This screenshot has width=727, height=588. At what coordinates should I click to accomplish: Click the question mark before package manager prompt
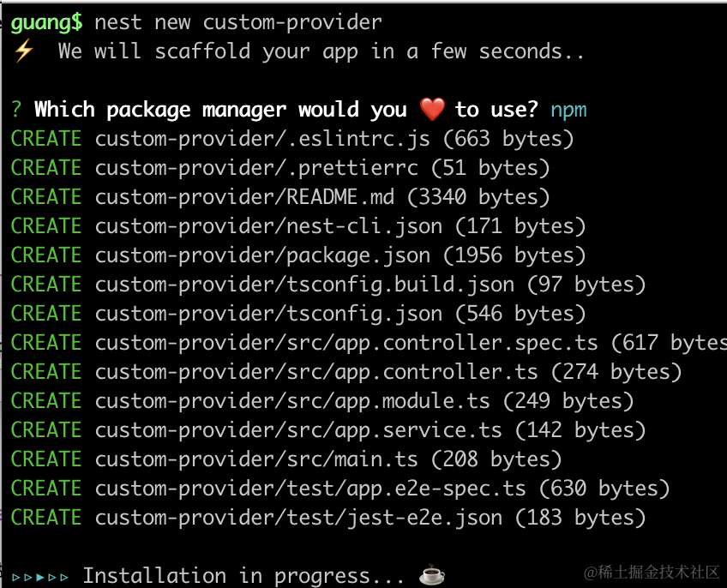point(17,110)
